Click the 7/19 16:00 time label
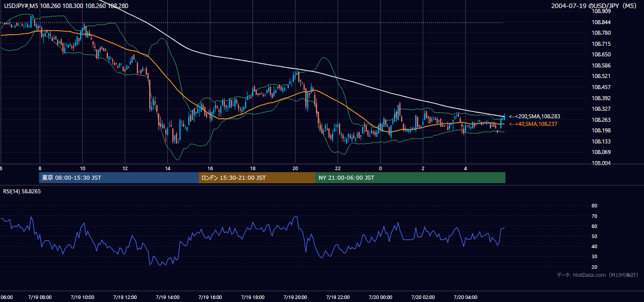The image size is (644, 302). coord(210,297)
